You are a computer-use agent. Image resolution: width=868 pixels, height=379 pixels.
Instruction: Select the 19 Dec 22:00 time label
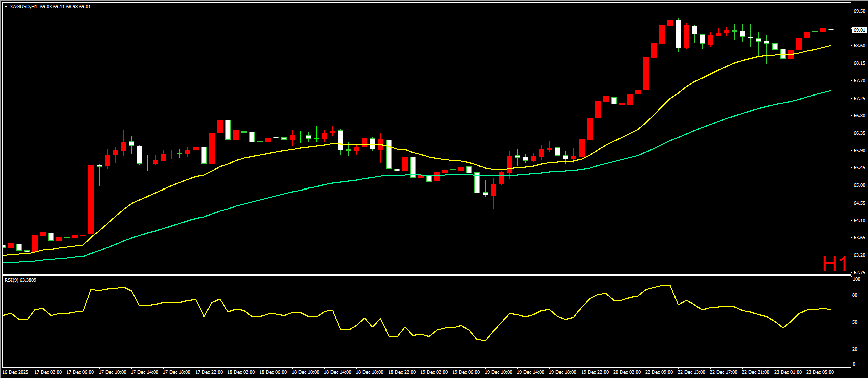[x=595, y=372]
